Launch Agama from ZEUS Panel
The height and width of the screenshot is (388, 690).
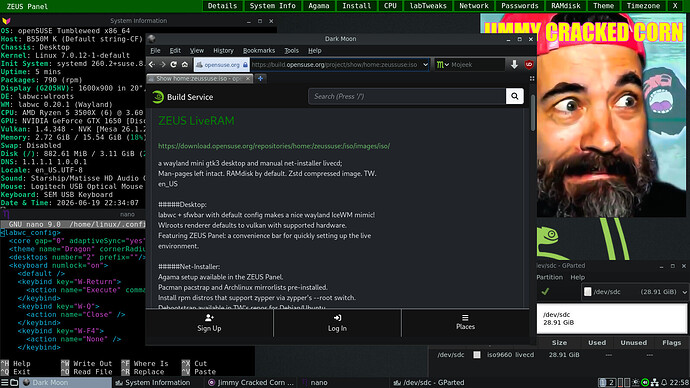click(x=319, y=6)
